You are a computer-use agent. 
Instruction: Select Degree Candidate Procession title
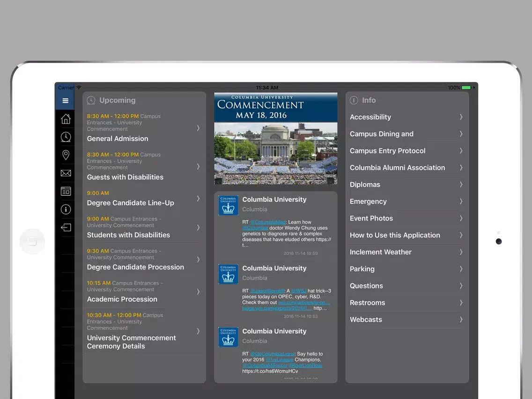coord(135,267)
